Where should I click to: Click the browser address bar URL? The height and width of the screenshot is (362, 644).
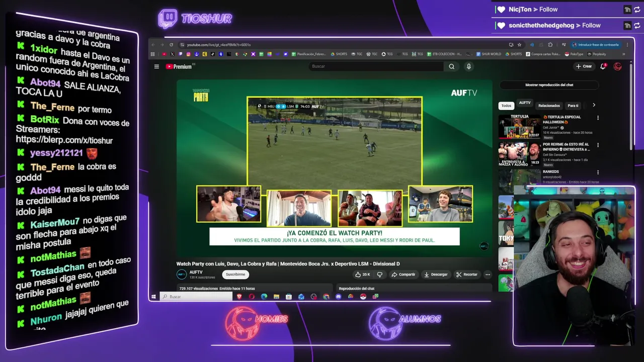click(219, 45)
